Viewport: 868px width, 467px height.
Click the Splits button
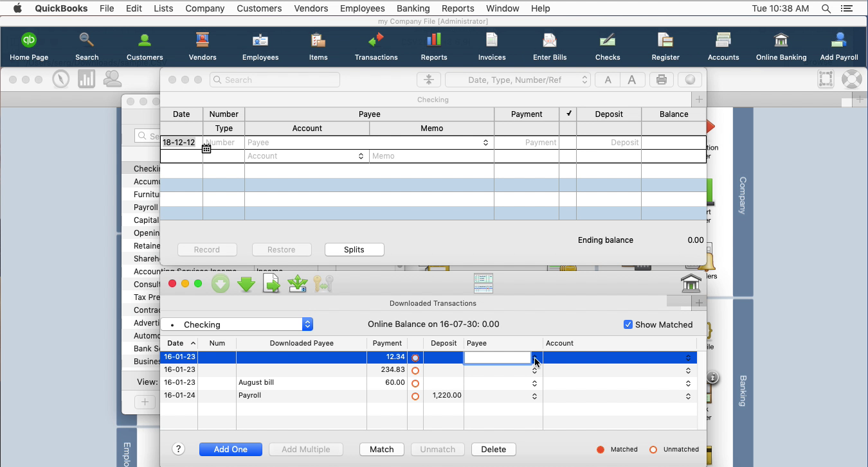pos(354,250)
